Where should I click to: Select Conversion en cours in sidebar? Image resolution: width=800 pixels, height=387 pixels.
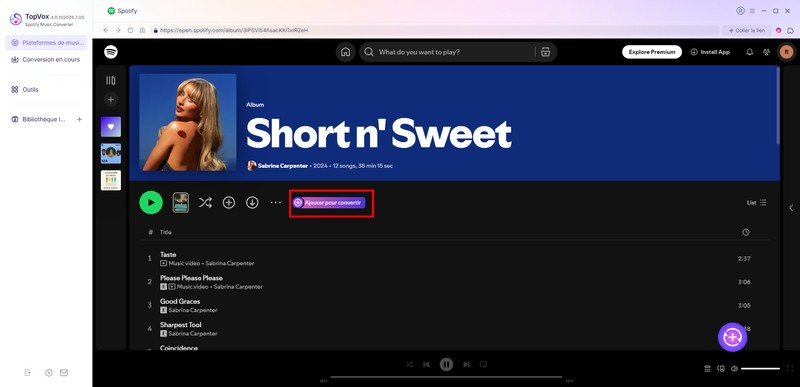(46, 60)
